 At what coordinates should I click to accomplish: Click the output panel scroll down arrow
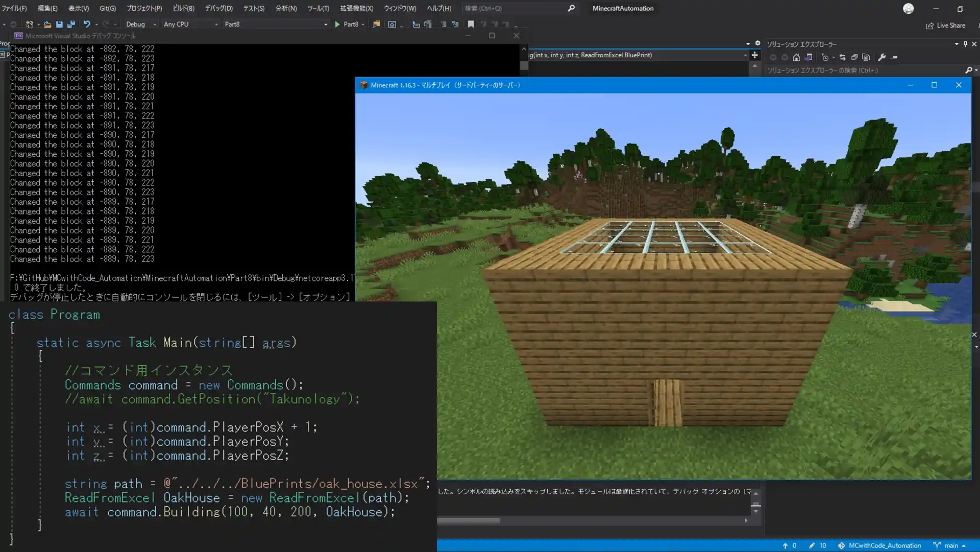pos(756,512)
